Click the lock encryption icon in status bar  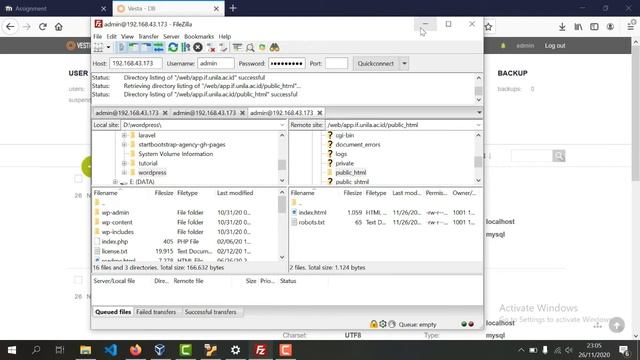click(x=373, y=324)
